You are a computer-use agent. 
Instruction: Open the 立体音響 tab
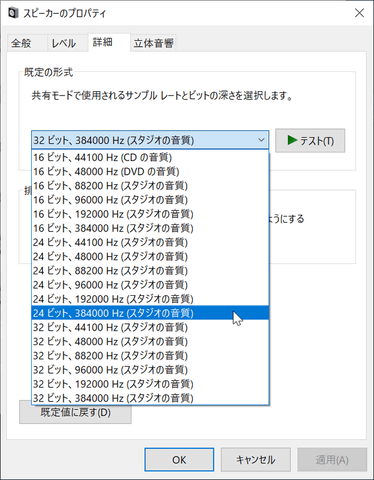(x=153, y=43)
